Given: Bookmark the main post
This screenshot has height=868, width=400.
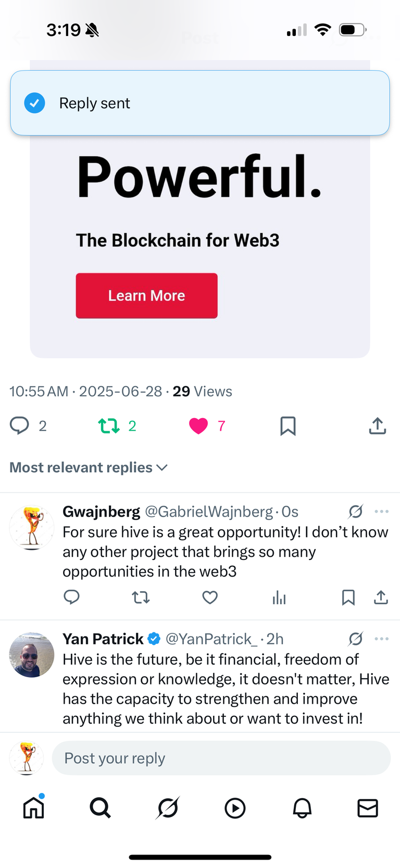Looking at the screenshot, I should pyautogui.click(x=288, y=426).
